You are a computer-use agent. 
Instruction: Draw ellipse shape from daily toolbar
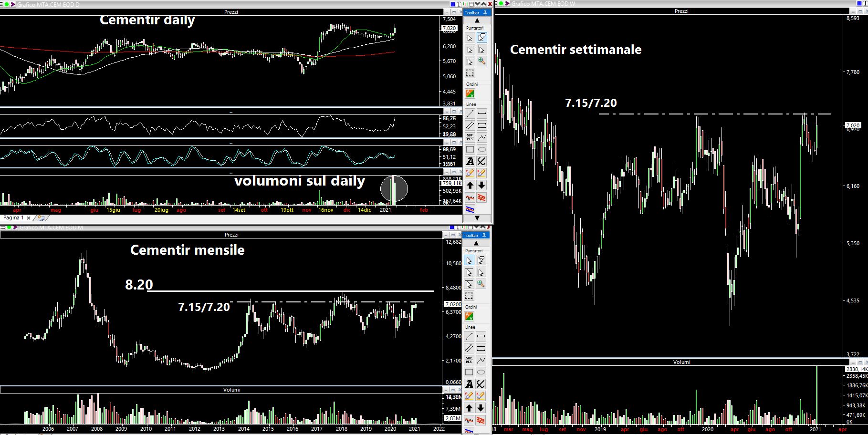481,150
